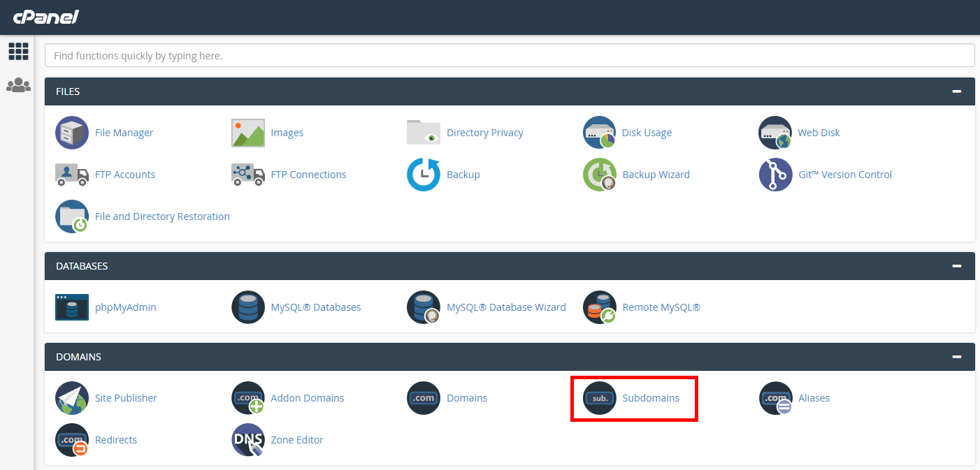This screenshot has height=470, width=980.
Task: Open the Remote MySQL icon
Action: pos(600,307)
